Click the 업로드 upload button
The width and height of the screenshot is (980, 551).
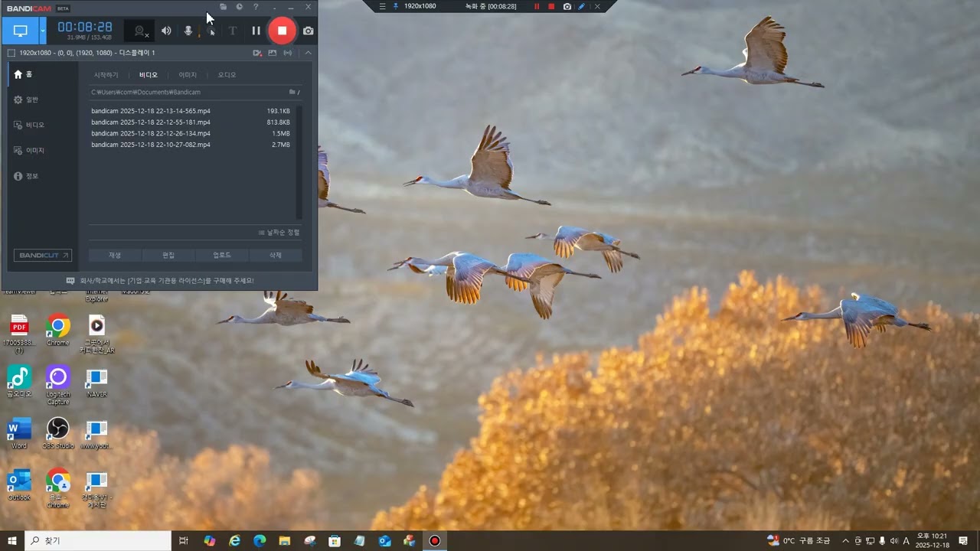[x=222, y=255]
